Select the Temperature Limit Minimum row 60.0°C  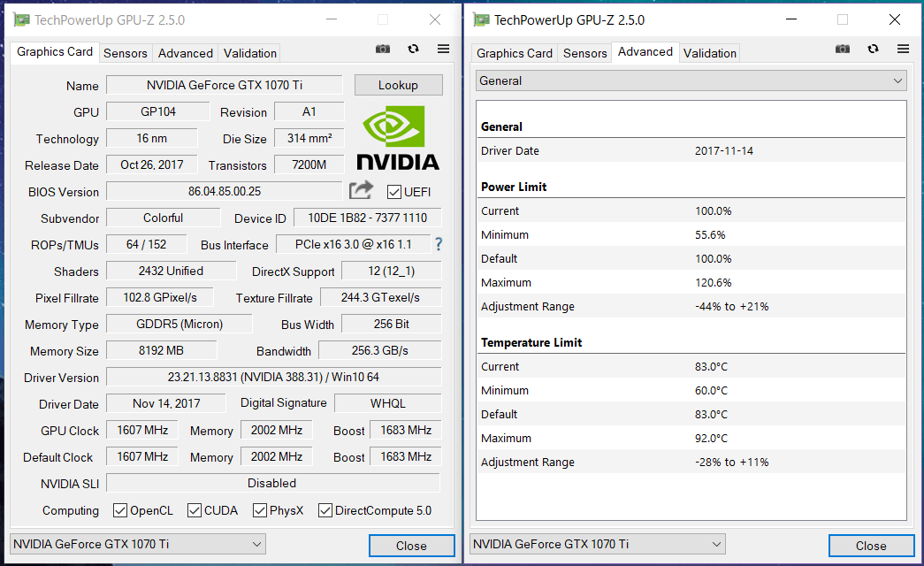coord(691,390)
